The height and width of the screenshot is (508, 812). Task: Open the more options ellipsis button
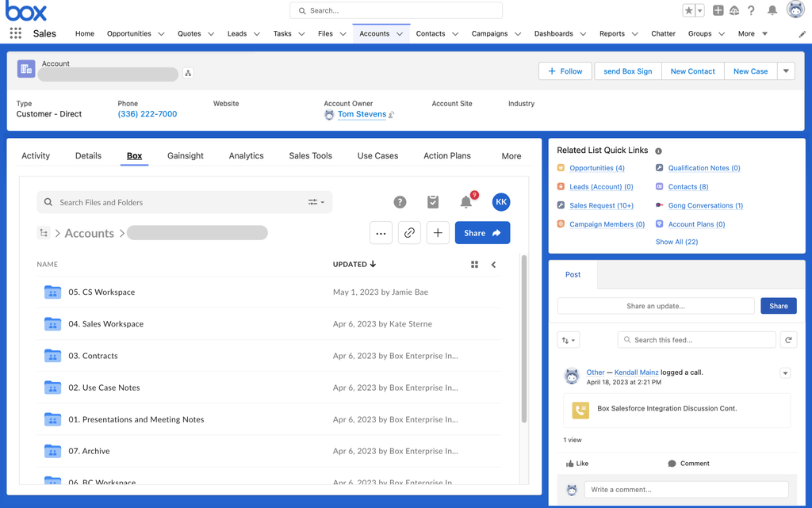pyautogui.click(x=381, y=233)
